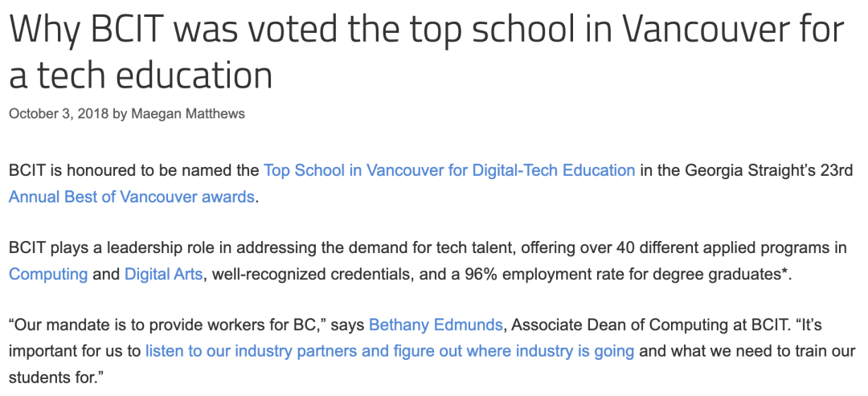The image size is (868, 396).
Task: Click the text over 40 different applied programs
Action: 706,247
